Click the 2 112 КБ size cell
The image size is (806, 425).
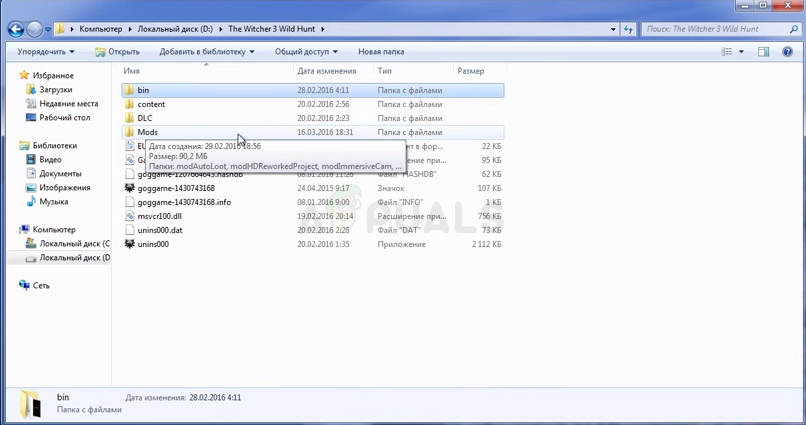pyautogui.click(x=486, y=244)
